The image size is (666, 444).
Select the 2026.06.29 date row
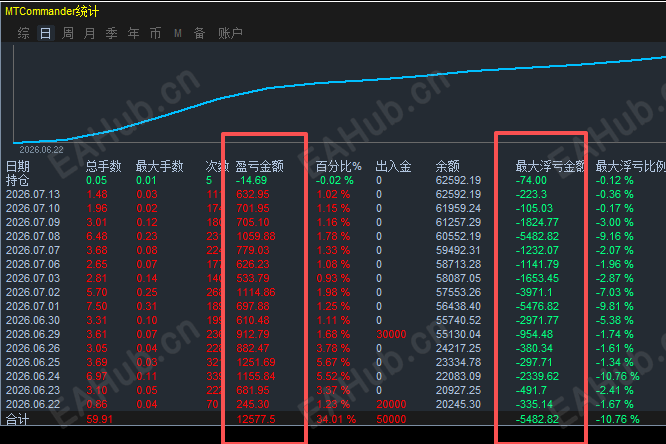[x=333, y=334]
